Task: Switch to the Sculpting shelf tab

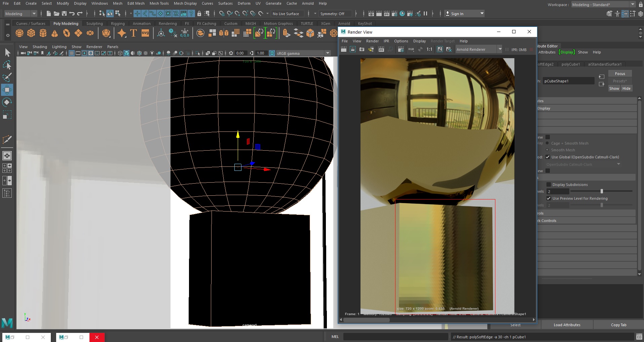Action: pos(94,24)
